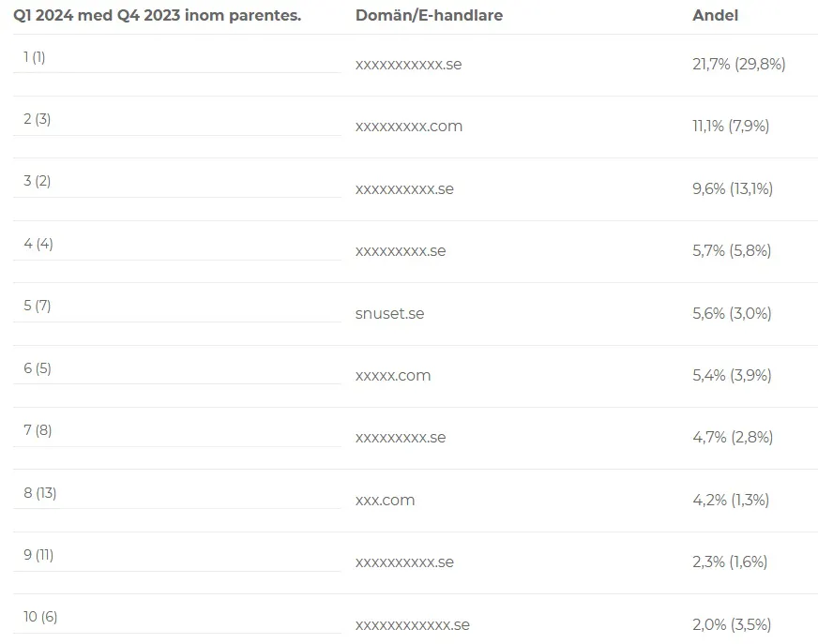The height and width of the screenshot is (644, 818).
Task: Select the xxx.com domain entry
Action: click(x=385, y=500)
